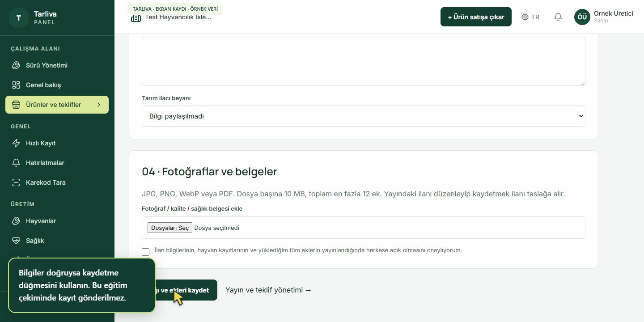The width and height of the screenshot is (644, 322).
Task: Click the Hızlı Kayıt lightning icon
Action: click(x=16, y=143)
